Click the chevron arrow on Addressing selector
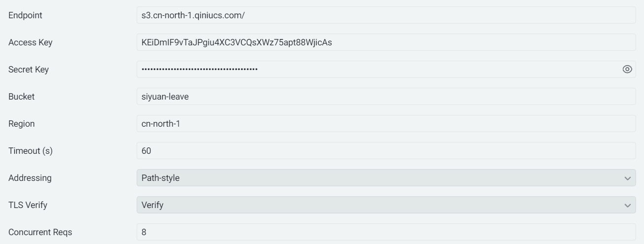Viewport: 644px width, 244px height. 627,178
